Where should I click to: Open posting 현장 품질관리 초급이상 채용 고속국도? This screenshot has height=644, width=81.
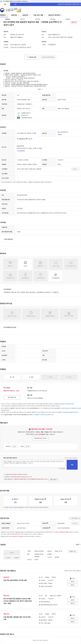[x=18, y=601]
